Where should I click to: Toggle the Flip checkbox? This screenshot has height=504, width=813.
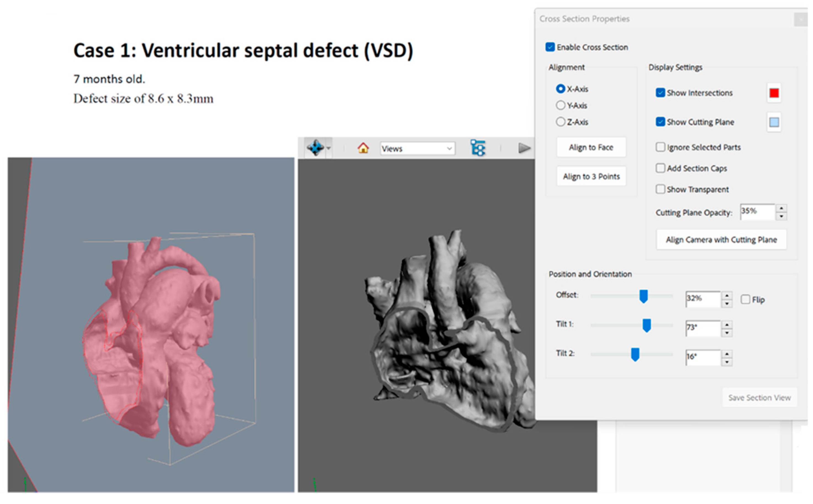(x=745, y=299)
